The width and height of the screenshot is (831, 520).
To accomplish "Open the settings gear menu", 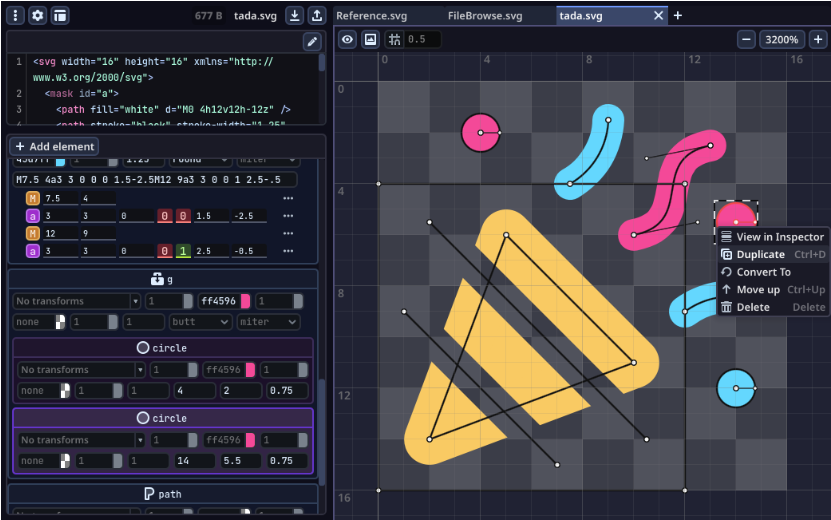I will (38, 15).
